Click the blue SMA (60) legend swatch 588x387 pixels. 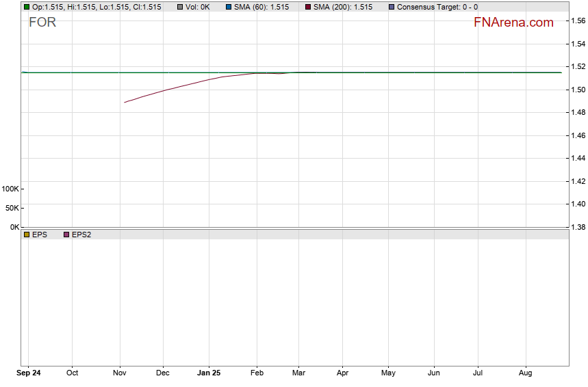[229, 7]
